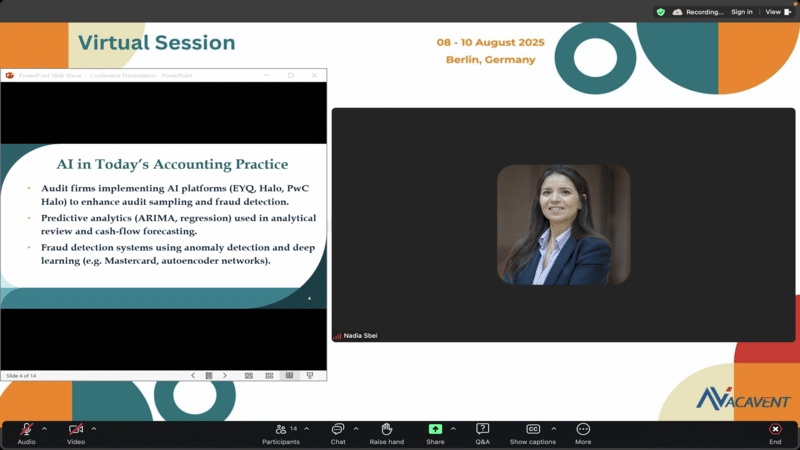Switch PowerPoint to Slide Sorter view

point(269,375)
